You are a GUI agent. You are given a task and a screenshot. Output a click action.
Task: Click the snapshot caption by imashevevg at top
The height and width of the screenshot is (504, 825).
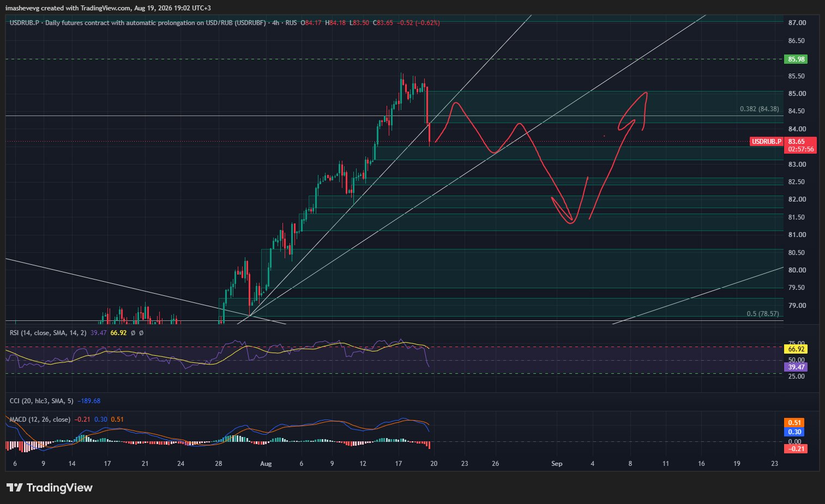(108, 8)
